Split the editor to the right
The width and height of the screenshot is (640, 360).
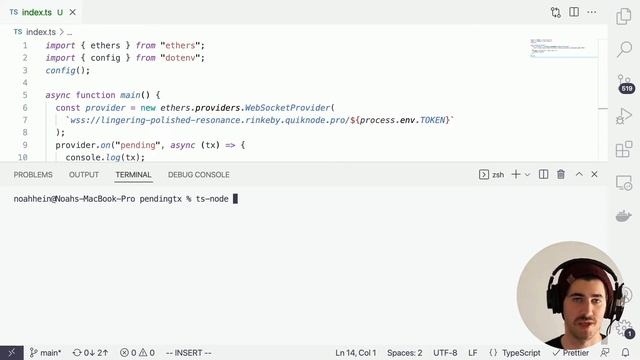[x=574, y=12]
